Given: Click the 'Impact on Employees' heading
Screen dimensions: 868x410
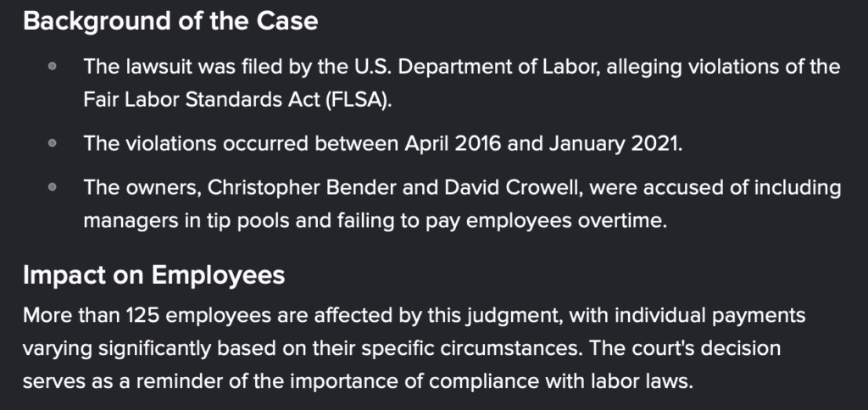Looking at the screenshot, I should click(154, 275).
